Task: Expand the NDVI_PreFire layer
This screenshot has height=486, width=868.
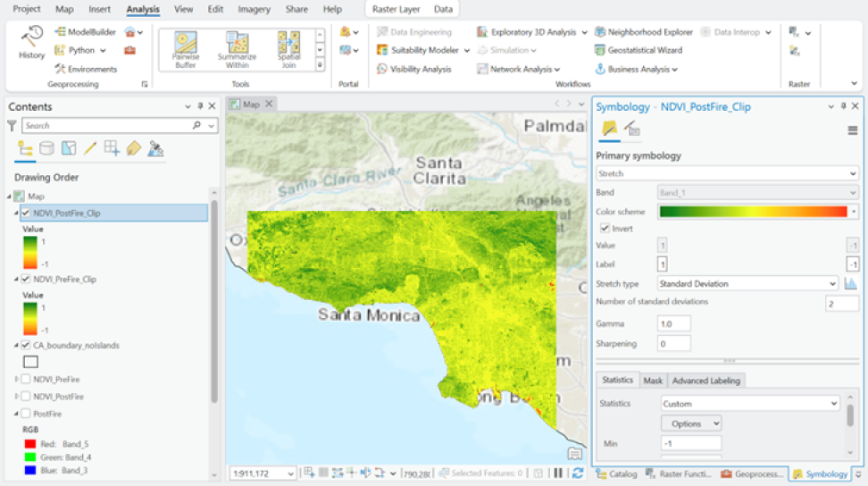Action: (x=17, y=380)
